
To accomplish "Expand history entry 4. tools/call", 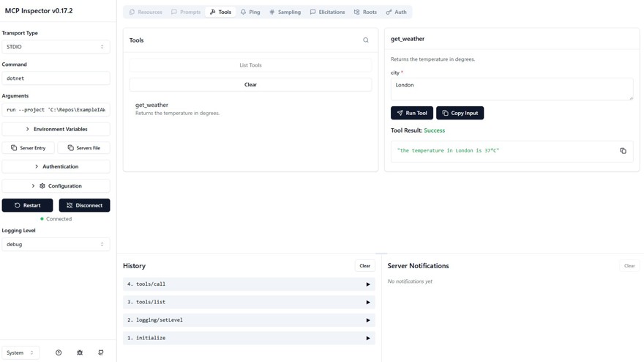I will tap(249, 284).
